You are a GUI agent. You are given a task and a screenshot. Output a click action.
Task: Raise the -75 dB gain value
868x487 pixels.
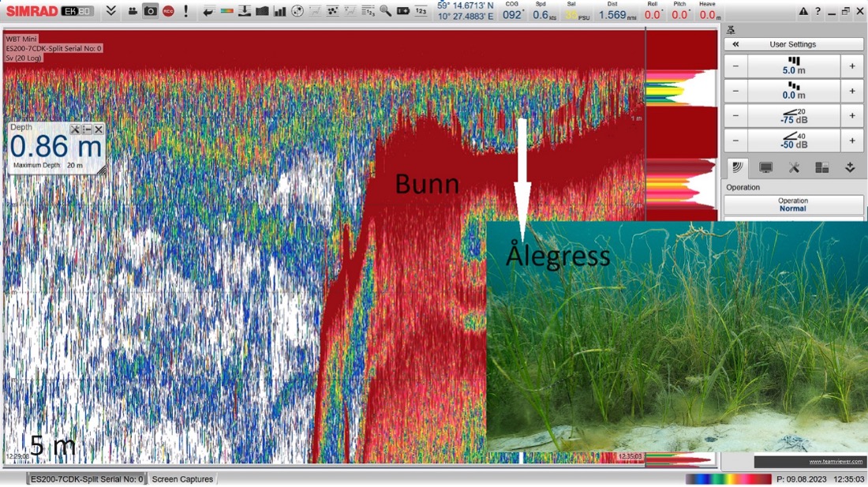click(x=852, y=115)
